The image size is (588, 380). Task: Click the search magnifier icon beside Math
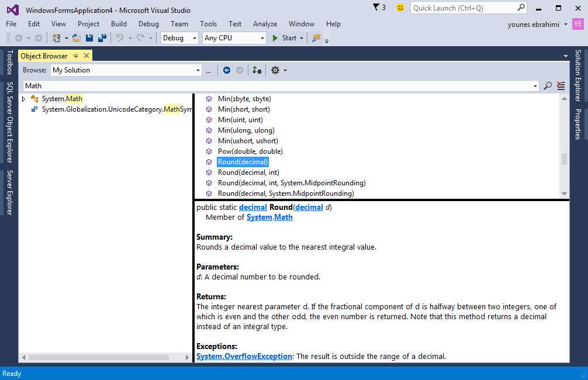(548, 86)
